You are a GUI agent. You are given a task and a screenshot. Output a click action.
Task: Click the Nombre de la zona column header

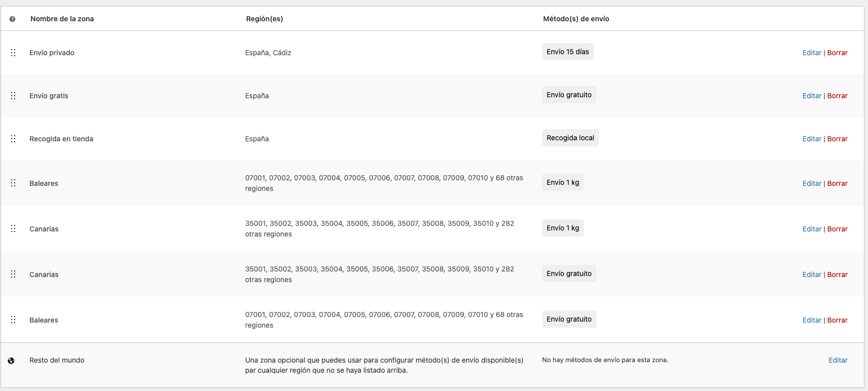click(x=62, y=19)
